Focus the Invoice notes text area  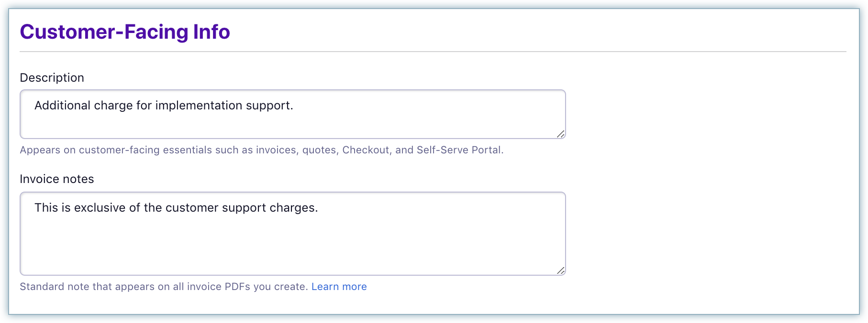click(x=293, y=234)
